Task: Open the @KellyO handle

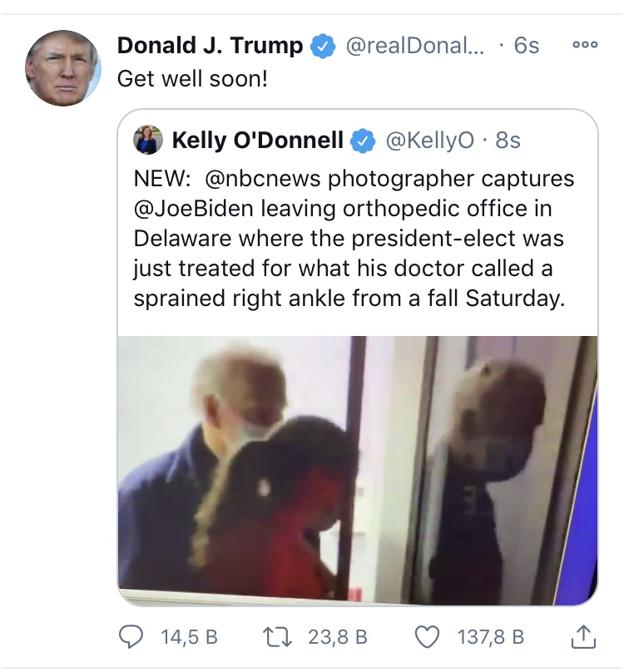Action: tap(430, 141)
